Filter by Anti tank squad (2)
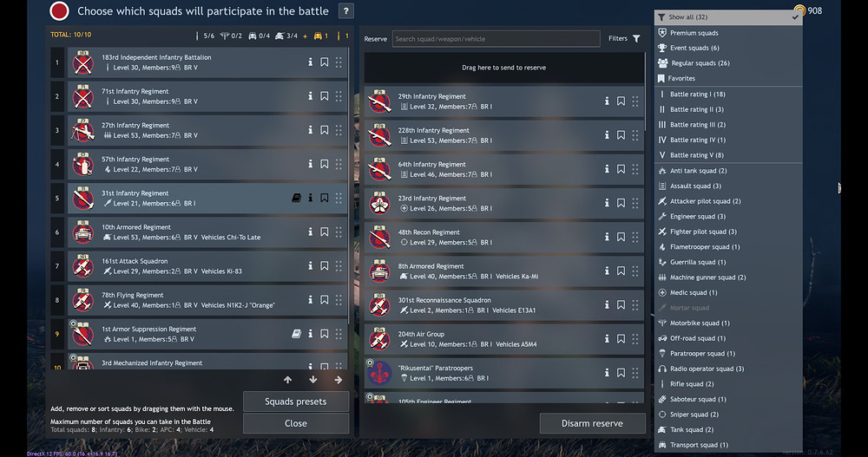Image resolution: width=868 pixels, height=457 pixels. click(x=728, y=171)
